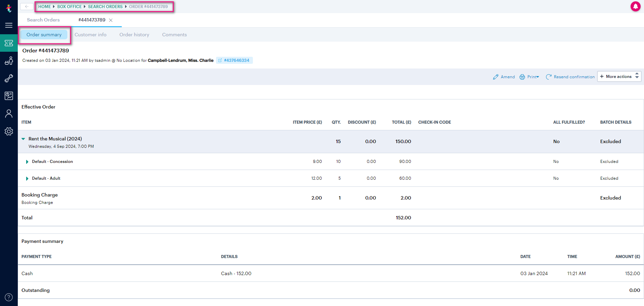The image size is (644, 306).
Task: Open the Print dropdown arrow
Action: [x=537, y=77]
